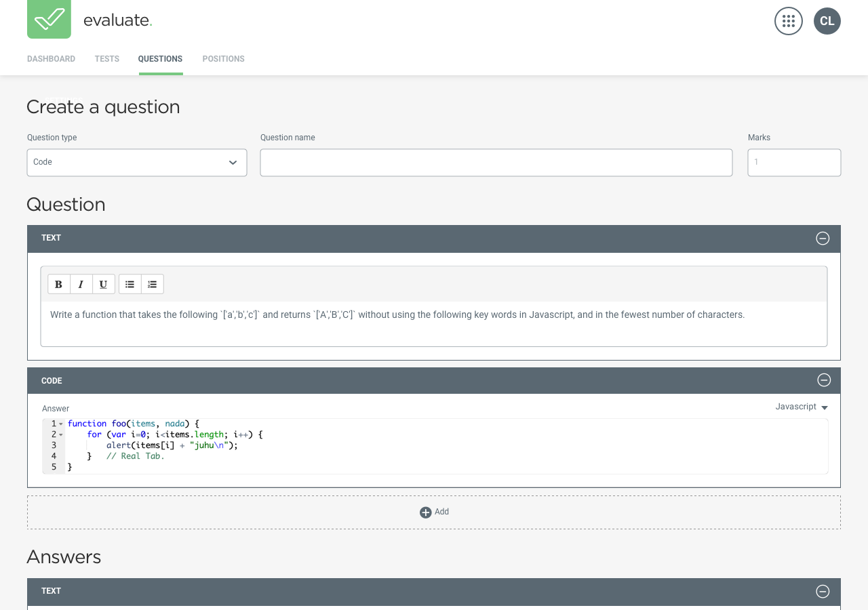Viewport: 868px width, 610px height.
Task: Toggle underline text formatting
Action: pyautogui.click(x=103, y=284)
